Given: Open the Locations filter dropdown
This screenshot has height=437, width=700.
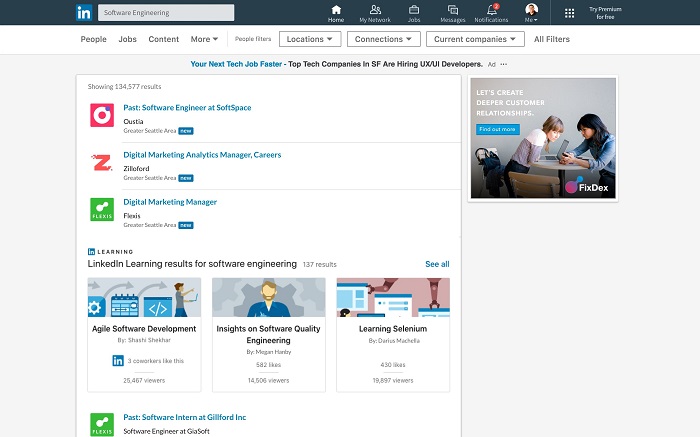Looking at the screenshot, I should [x=310, y=39].
